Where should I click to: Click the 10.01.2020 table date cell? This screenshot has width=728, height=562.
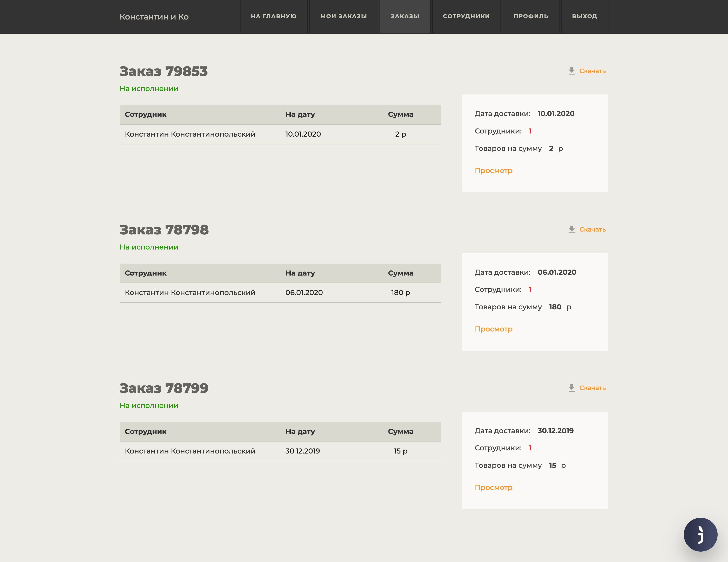[303, 134]
